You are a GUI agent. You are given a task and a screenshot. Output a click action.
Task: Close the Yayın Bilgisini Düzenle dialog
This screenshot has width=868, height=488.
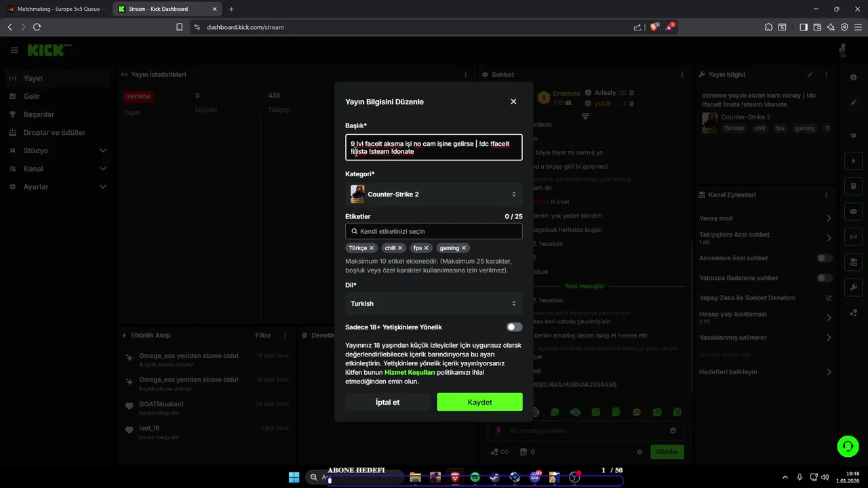(513, 102)
